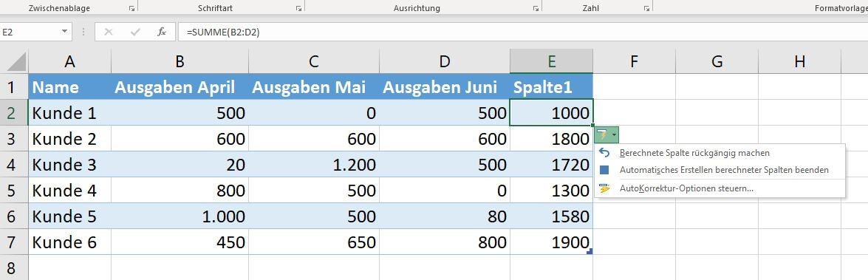Viewport: 868px width, 280px height.
Task: Select row 1 header
Action: pos(14,87)
